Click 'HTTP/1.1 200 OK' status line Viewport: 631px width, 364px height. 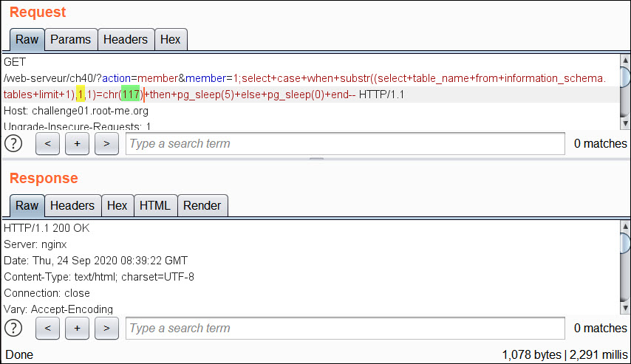[47, 228]
